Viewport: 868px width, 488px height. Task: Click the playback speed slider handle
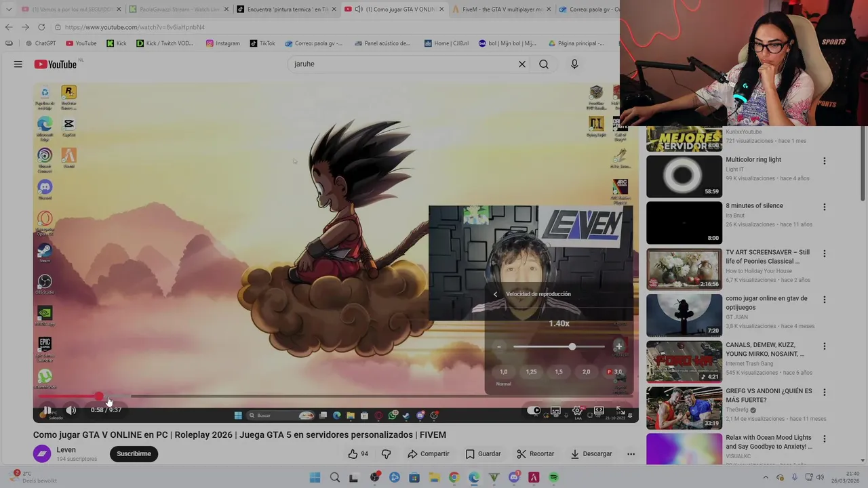(x=572, y=347)
